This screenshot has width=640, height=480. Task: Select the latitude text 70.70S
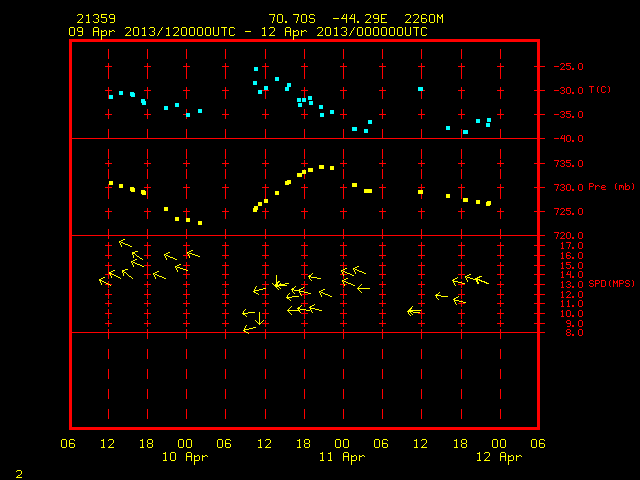pos(292,19)
